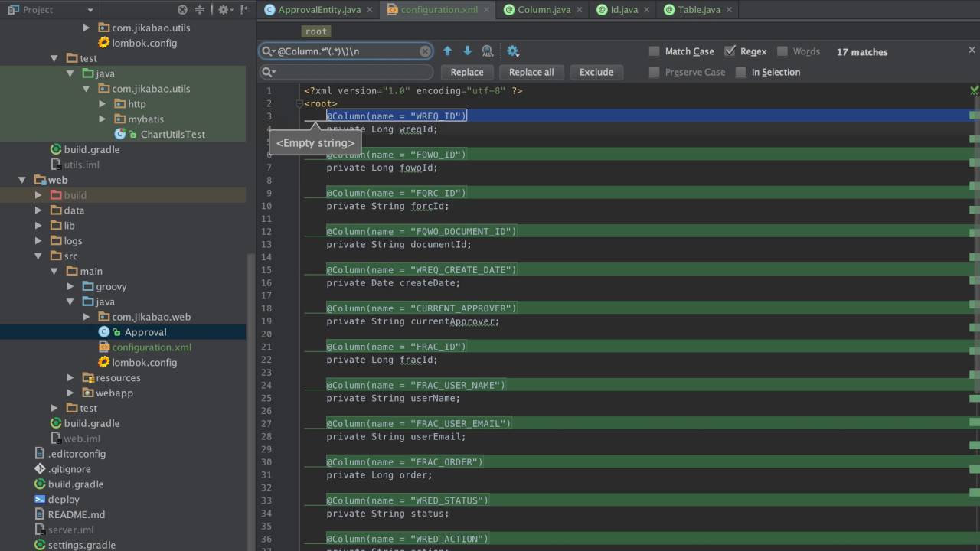Collapse the web module folder
Screen dimensions: 980x551
pyautogui.click(x=23, y=180)
